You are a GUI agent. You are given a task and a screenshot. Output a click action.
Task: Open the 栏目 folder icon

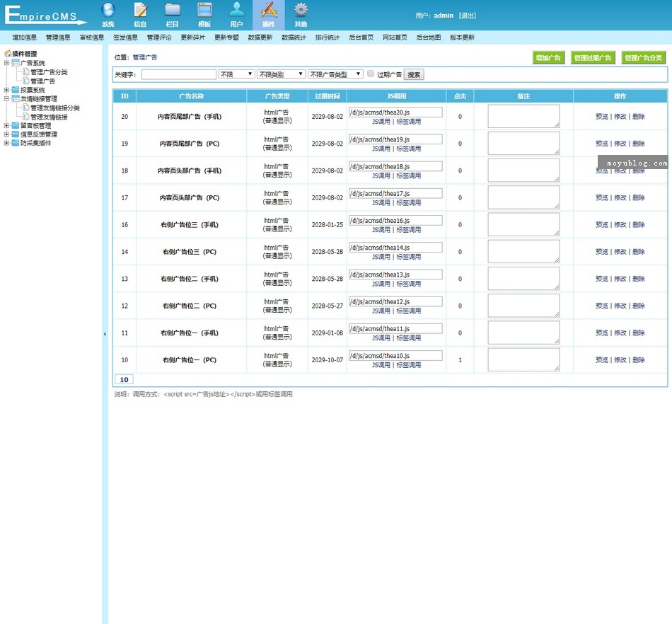coord(173,11)
